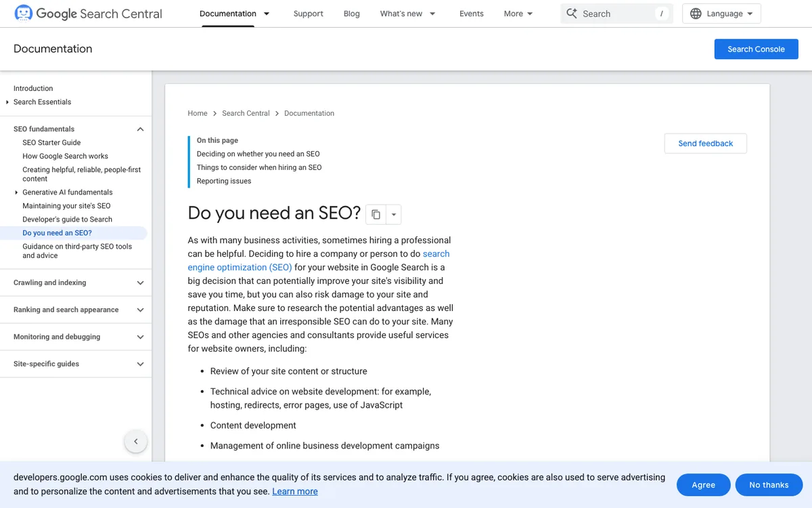This screenshot has height=508, width=812.
Task: Click the Google Search Central logo
Action: (x=88, y=14)
